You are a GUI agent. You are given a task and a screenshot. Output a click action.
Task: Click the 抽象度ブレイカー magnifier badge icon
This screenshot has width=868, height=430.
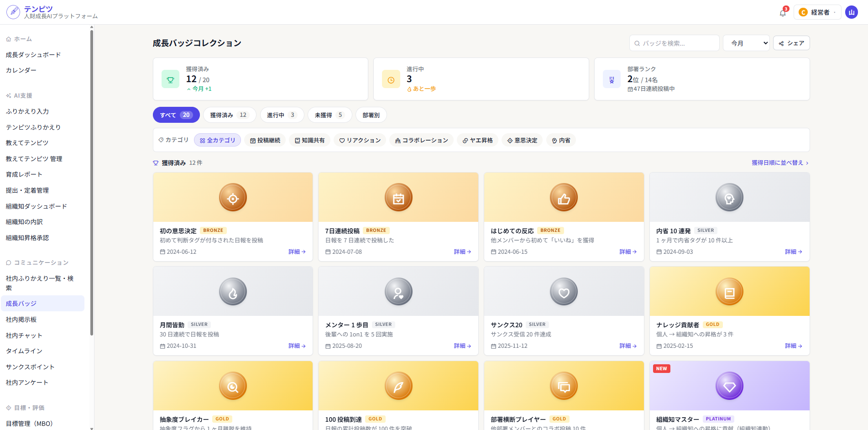[x=233, y=386]
